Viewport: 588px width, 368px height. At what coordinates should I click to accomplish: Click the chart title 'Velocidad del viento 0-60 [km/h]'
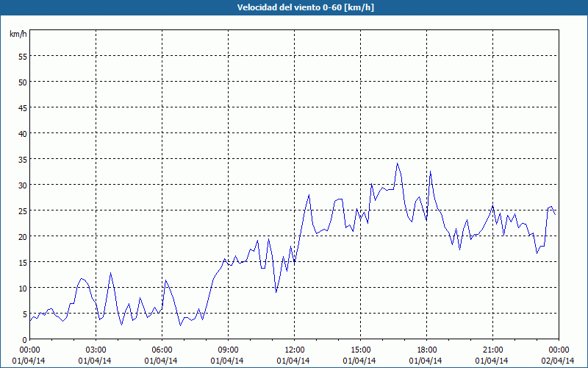[305, 7]
